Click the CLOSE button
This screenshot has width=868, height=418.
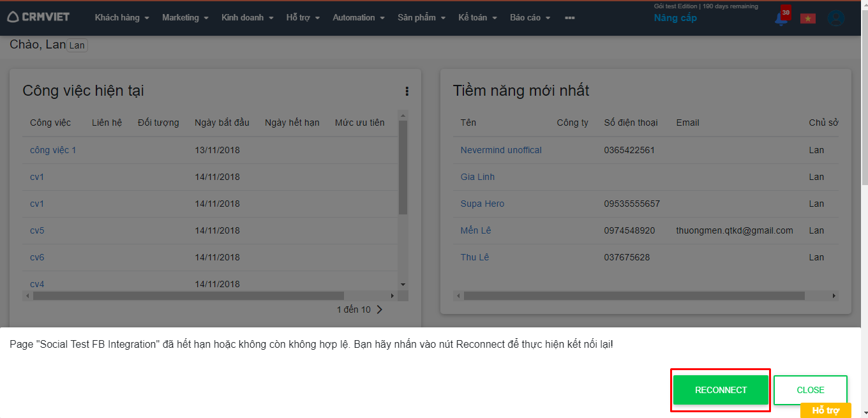pos(811,390)
